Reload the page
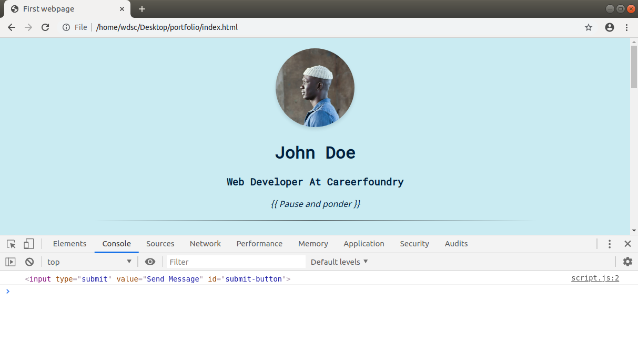Viewport: 638px width, 364px height. [x=45, y=27]
